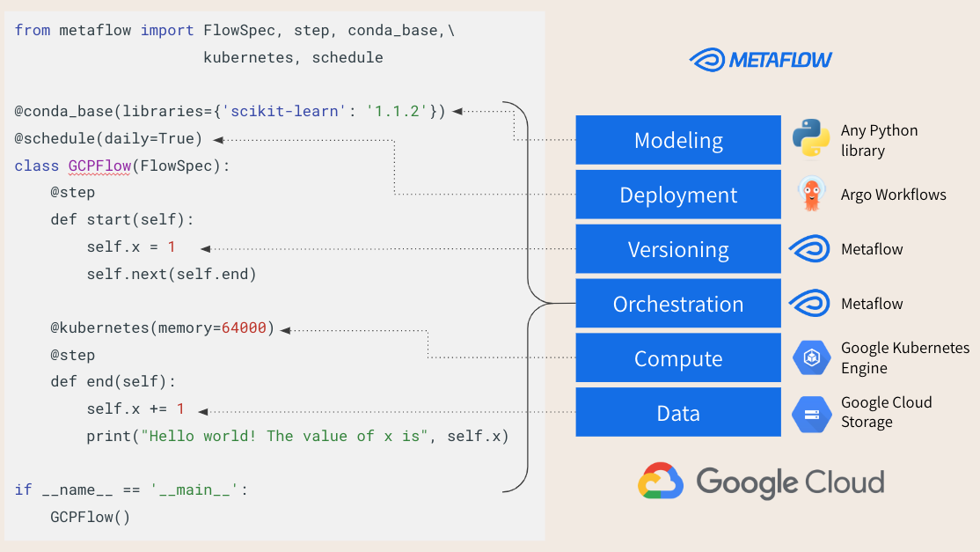Click the Metaflow logo at top

pyautogui.click(x=761, y=60)
